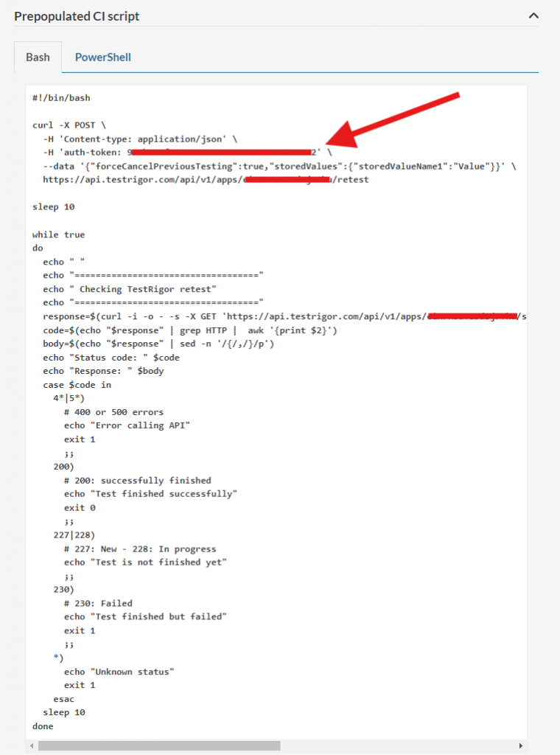The height and width of the screenshot is (755, 560).
Task: Select the Bash tab
Action: [38, 57]
